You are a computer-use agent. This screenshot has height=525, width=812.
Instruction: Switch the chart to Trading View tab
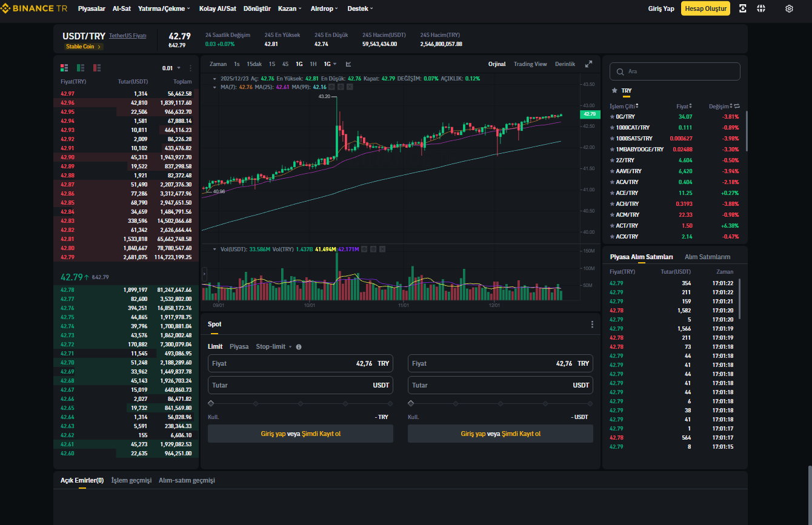click(530, 64)
